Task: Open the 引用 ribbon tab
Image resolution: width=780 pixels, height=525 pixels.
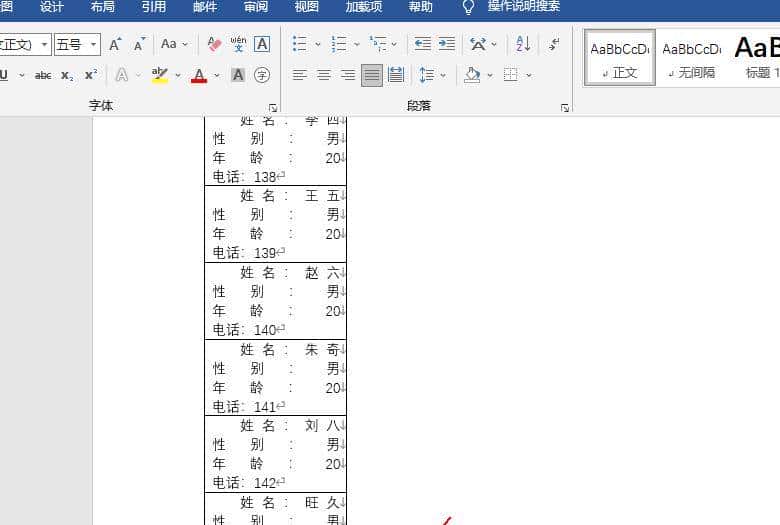Action: 154,7
